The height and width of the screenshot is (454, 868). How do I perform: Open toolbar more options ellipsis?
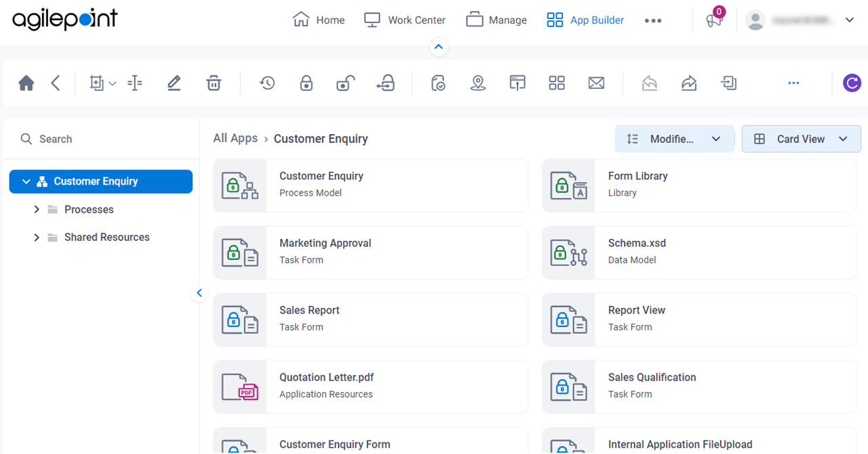point(793,83)
